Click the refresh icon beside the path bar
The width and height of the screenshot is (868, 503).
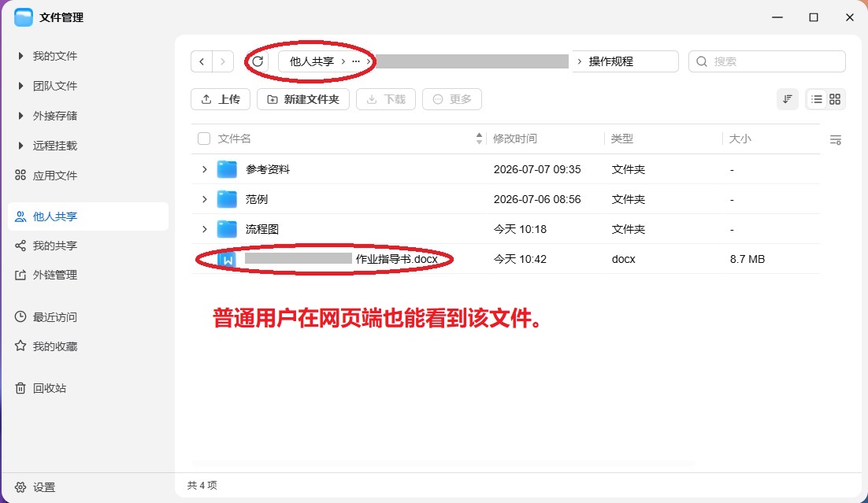click(x=258, y=61)
